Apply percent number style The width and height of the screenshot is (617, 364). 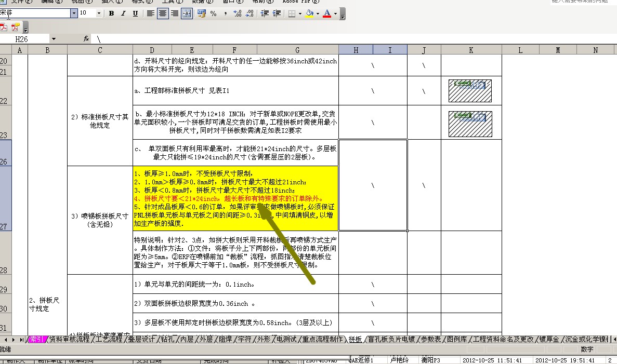[213, 14]
